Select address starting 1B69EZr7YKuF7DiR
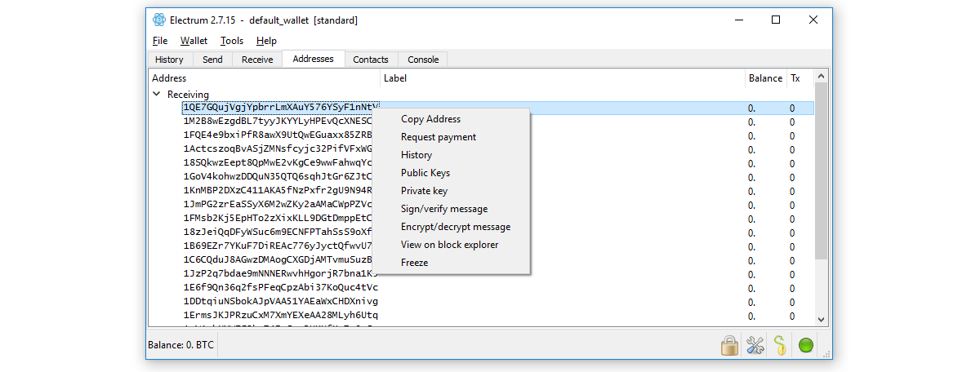Viewport: 980px width, 372px height. [278, 246]
